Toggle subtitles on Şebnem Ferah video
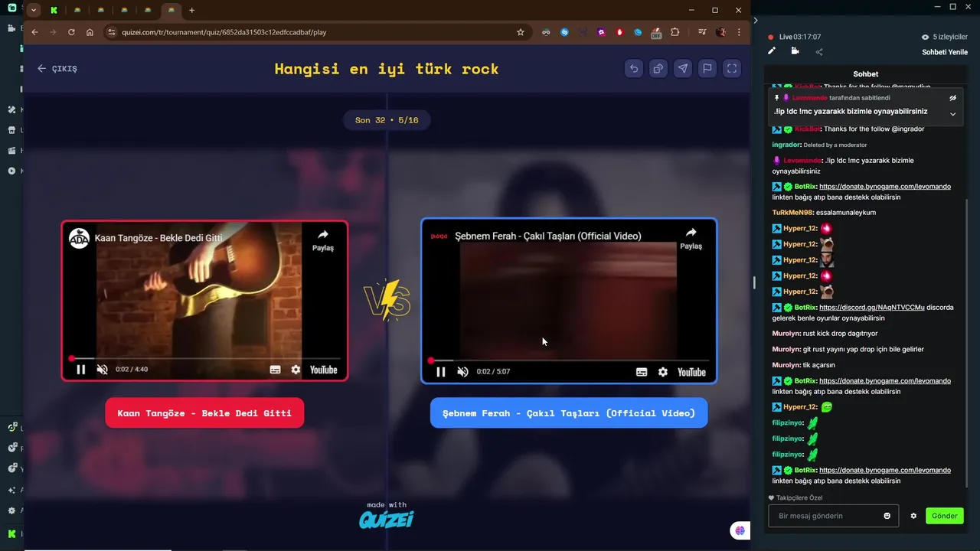Image resolution: width=980 pixels, height=551 pixels. [x=642, y=372]
